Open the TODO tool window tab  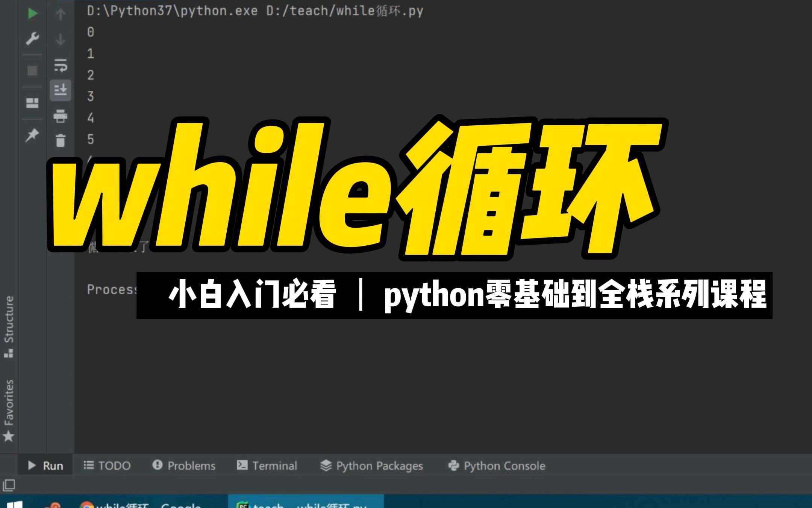click(107, 465)
